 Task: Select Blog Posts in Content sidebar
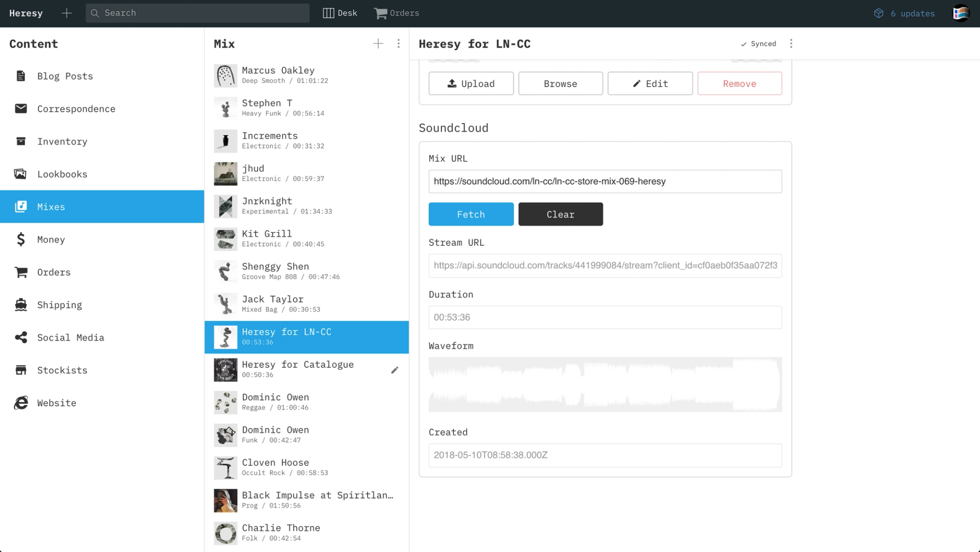click(65, 76)
